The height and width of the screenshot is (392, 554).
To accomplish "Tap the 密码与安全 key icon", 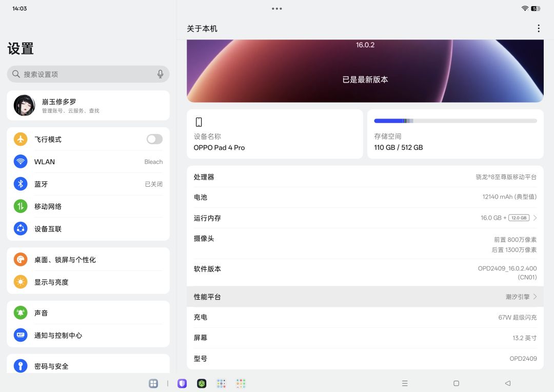I will pyautogui.click(x=21, y=366).
